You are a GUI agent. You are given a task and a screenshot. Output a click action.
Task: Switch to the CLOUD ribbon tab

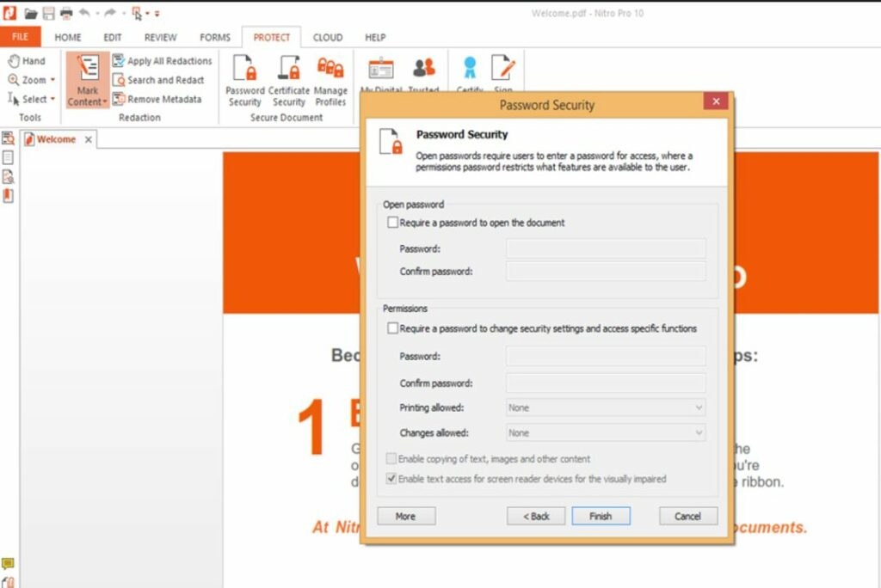pos(328,37)
